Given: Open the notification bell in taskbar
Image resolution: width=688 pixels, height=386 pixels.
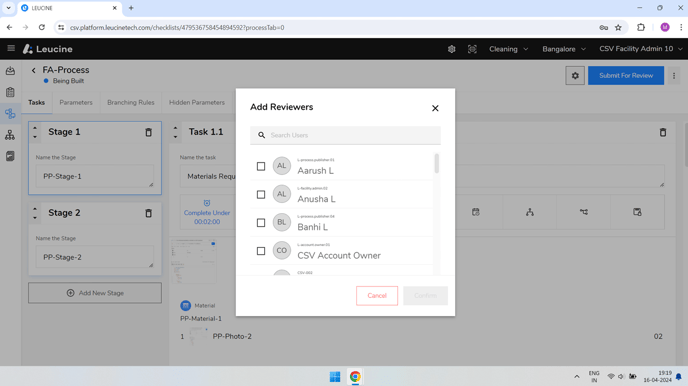Looking at the screenshot, I should 678,377.
